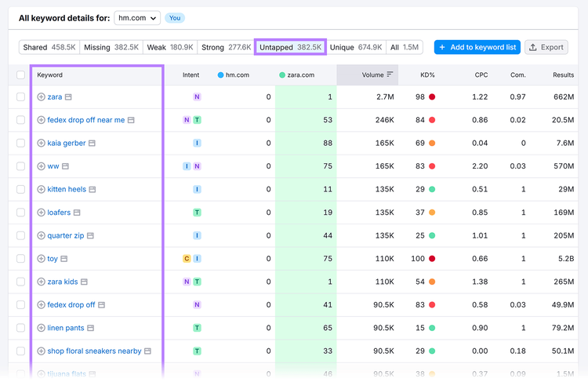Screen dimensions: 588x382
Task: Check the box for the 'zara' row
Action: pos(20,96)
